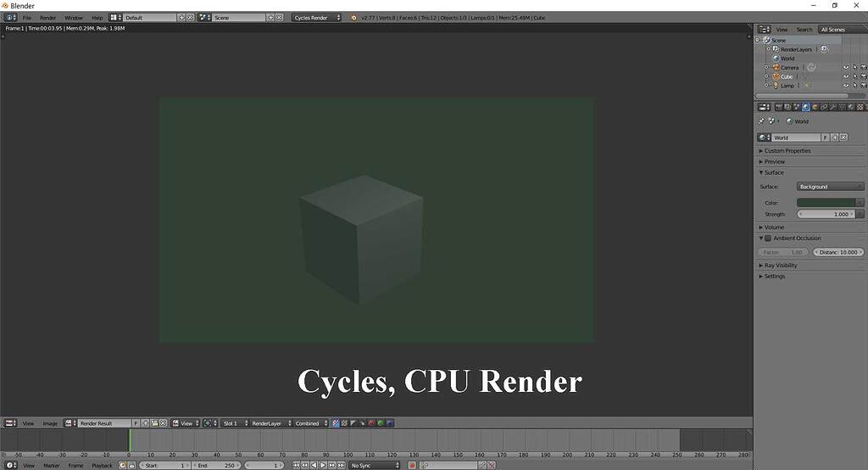Add a new scene next to Scene field
868x470 pixels.
[270, 18]
